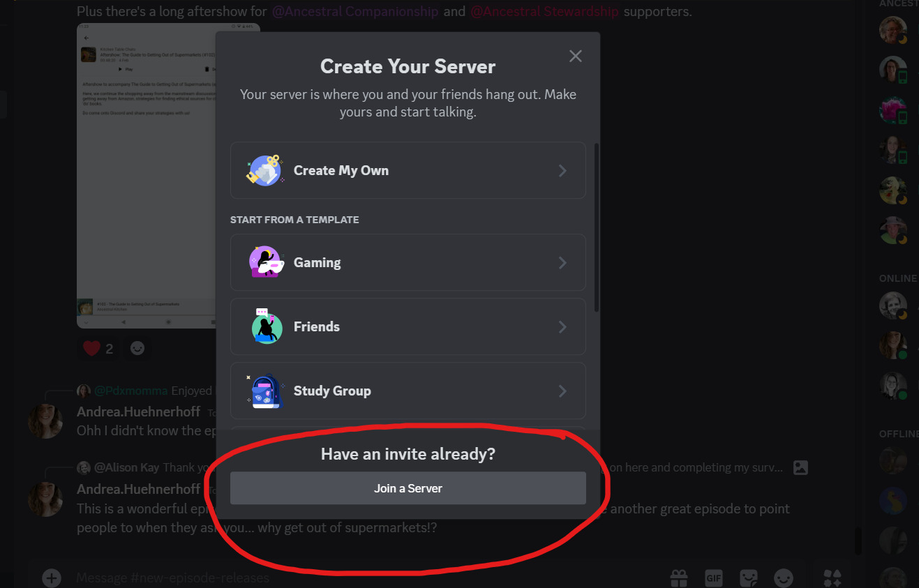This screenshot has width=919, height=588.
Task: Click the Join a Server button
Action: [x=408, y=488]
